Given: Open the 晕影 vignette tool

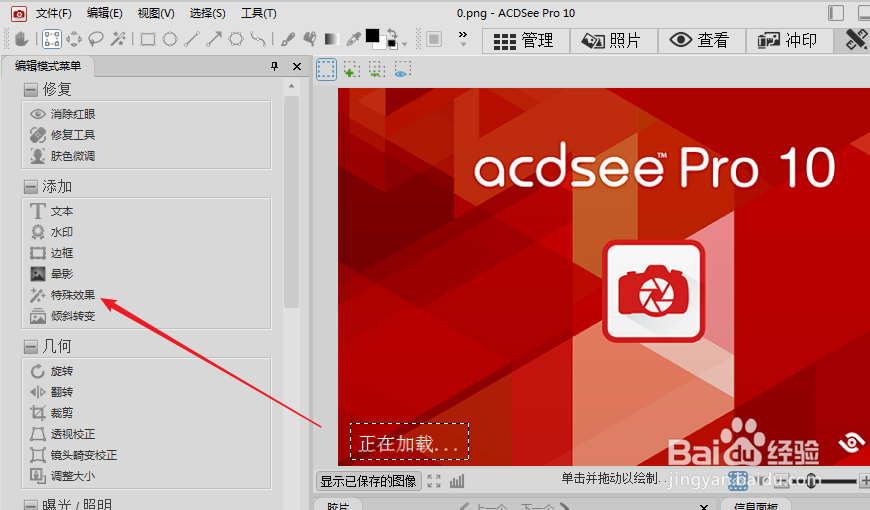Looking at the screenshot, I should click(52, 274).
